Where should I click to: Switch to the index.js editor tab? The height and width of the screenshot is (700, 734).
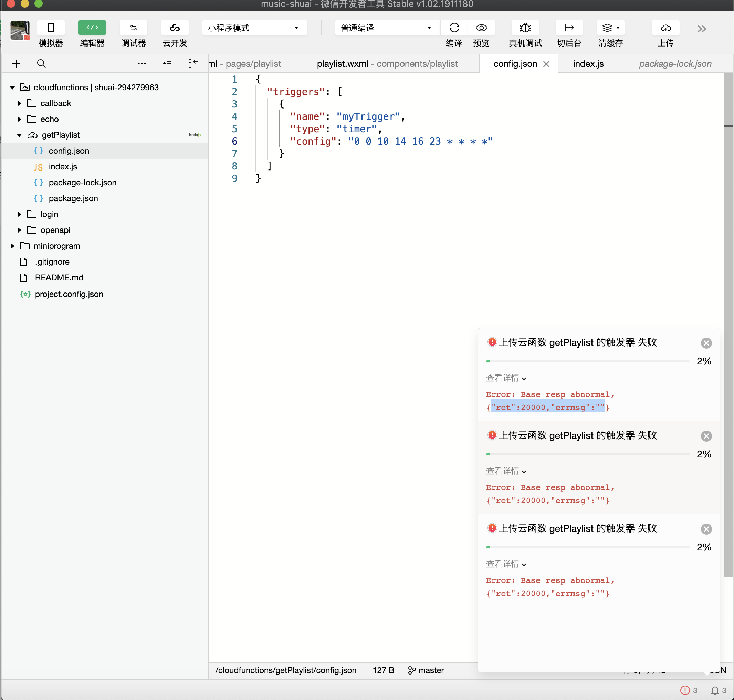point(588,64)
